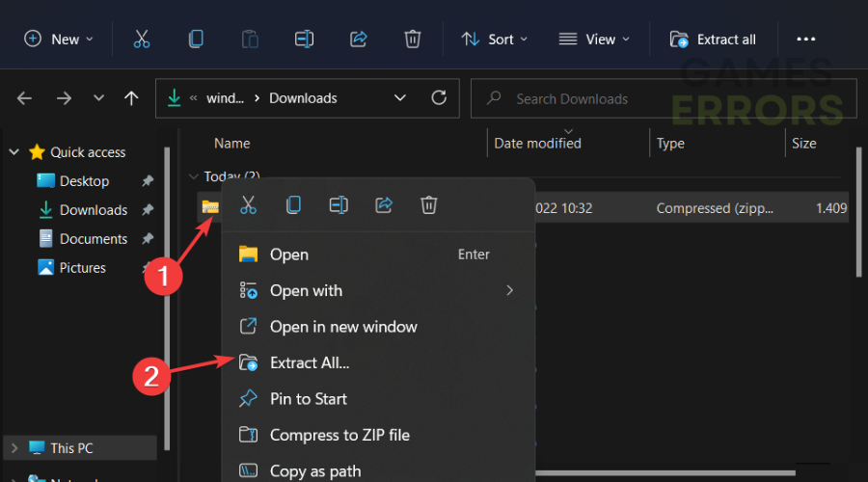The image size is (868, 482).
Task: Open the View dropdown menu
Action: click(594, 40)
